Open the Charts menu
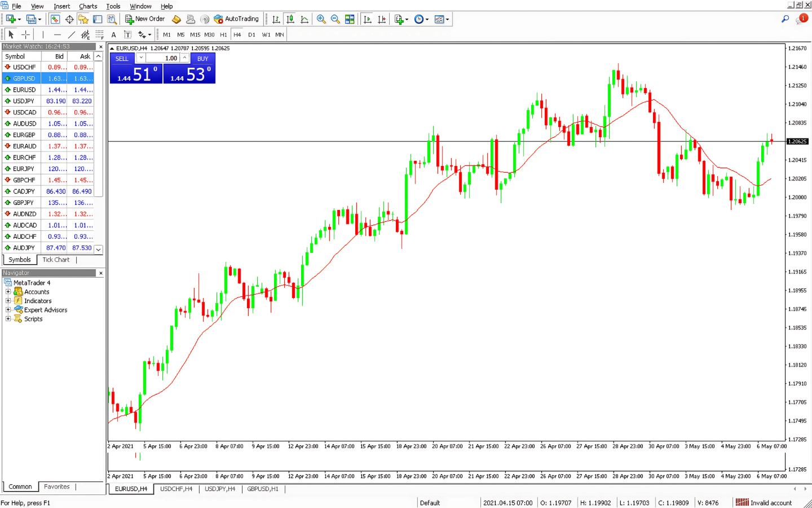Image resolution: width=812 pixels, height=508 pixels. [x=88, y=6]
